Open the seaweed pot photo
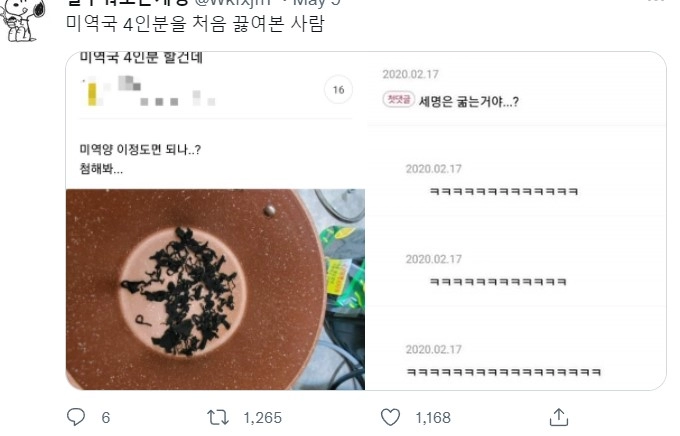This screenshot has width=680, height=436. coord(215,289)
